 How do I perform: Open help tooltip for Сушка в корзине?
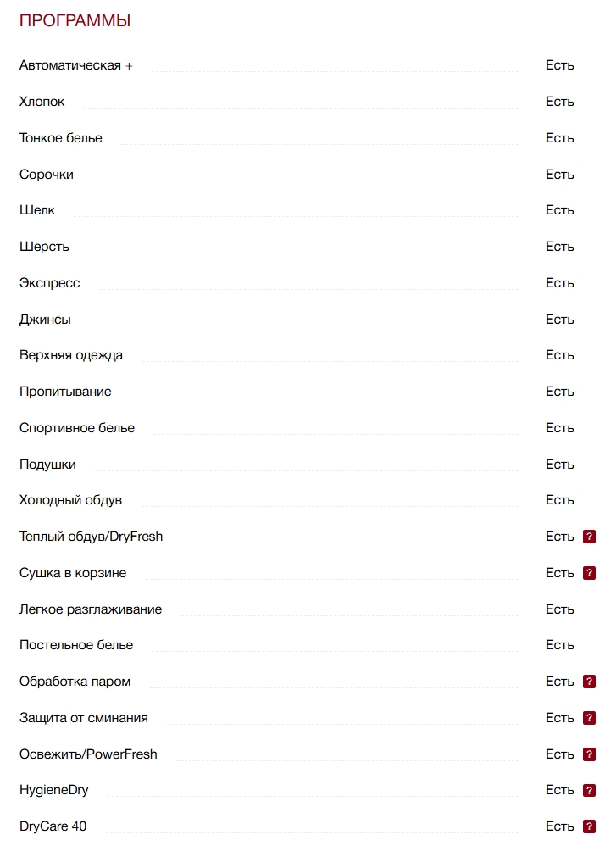[x=589, y=573]
